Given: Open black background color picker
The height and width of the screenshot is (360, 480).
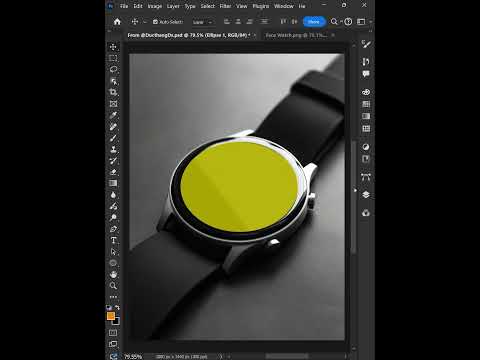Looking at the screenshot, I should click(x=116, y=322).
